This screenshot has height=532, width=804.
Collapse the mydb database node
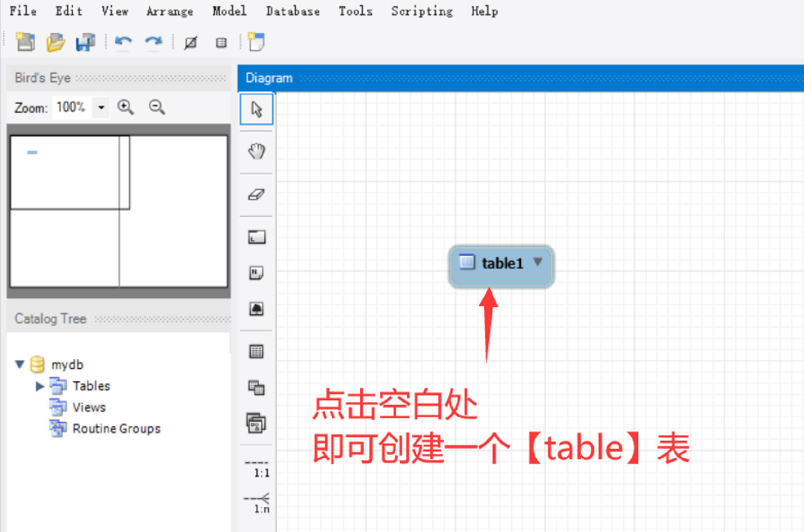19,364
